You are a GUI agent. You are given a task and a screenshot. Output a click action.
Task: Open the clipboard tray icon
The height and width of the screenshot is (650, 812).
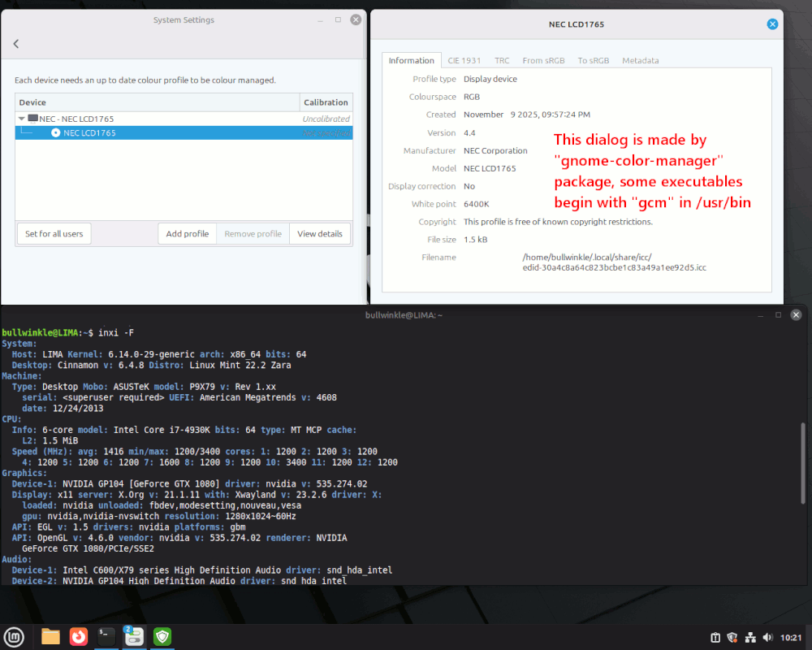[715, 638]
